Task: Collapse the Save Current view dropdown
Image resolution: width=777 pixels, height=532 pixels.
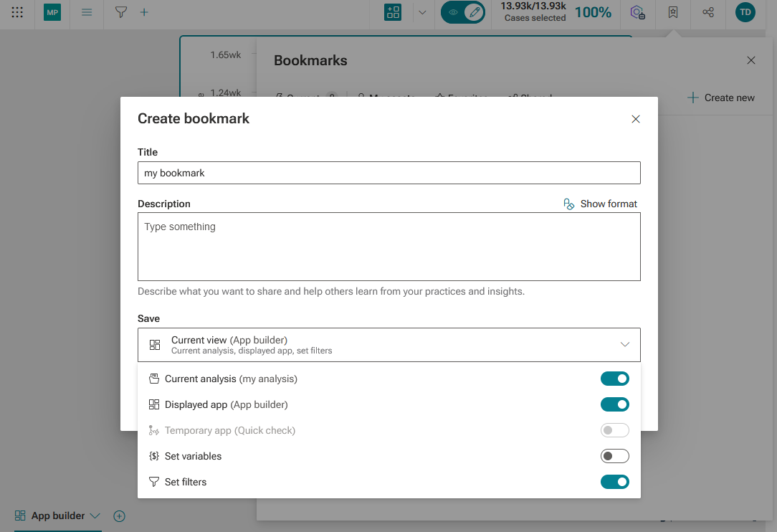Action: 389,345
